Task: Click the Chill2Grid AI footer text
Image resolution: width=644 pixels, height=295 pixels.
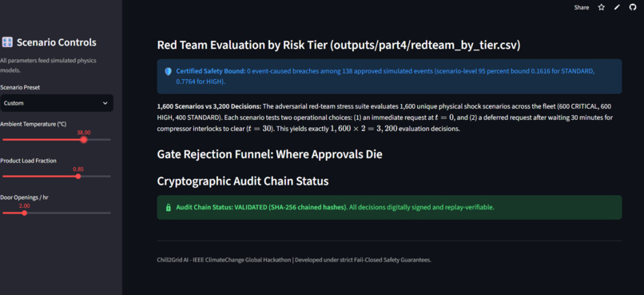Action: pyautogui.click(x=294, y=260)
